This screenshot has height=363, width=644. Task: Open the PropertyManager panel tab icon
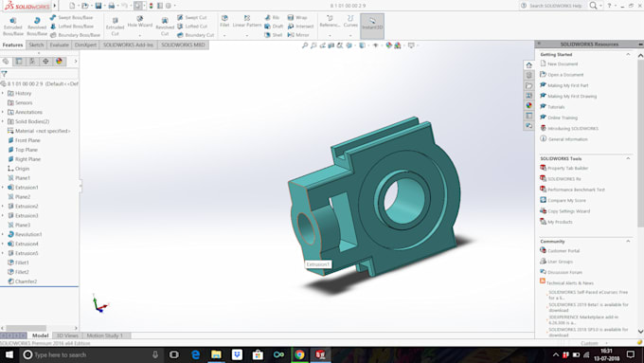coord(19,62)
